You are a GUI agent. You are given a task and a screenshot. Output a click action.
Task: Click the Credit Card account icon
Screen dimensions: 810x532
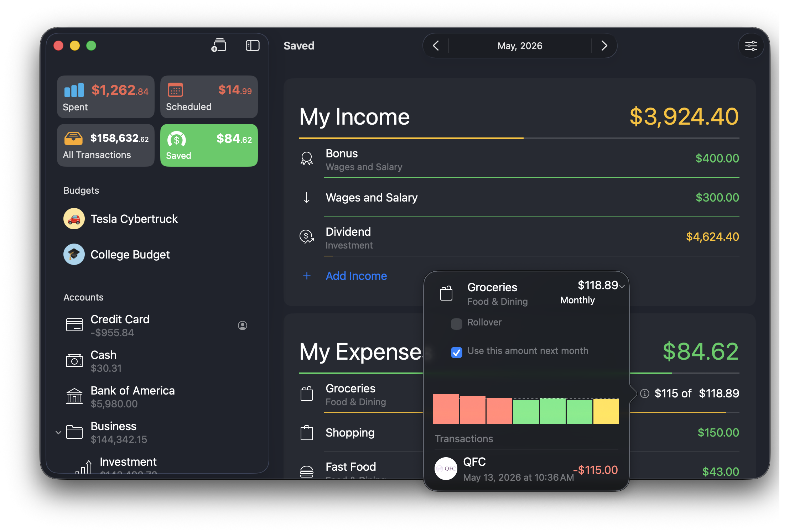tap(74, 325)
